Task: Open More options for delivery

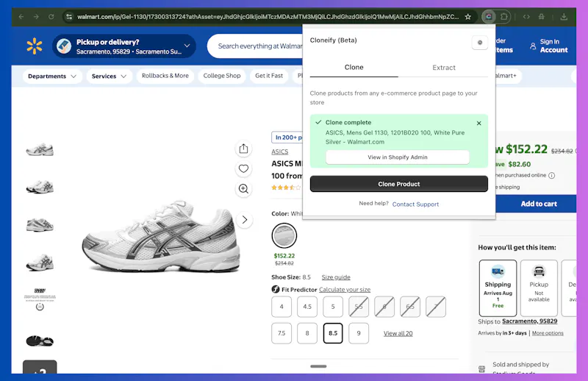Action: pos(548,333)
